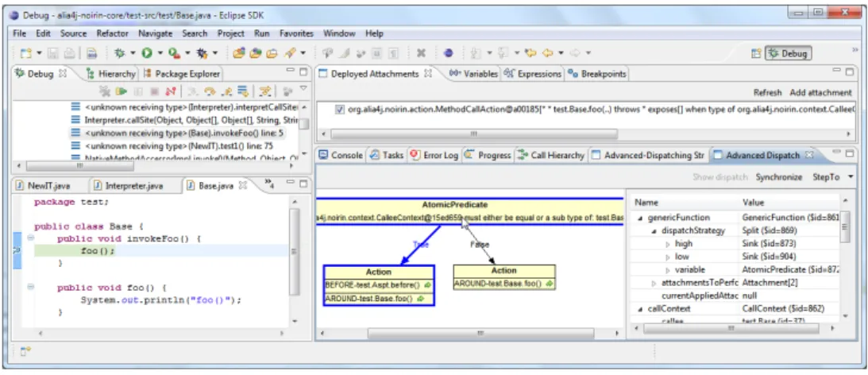Screen dimensions: 868x375
Task: Click the Search flashlight toolbar icon
Action: pos(290,53)
